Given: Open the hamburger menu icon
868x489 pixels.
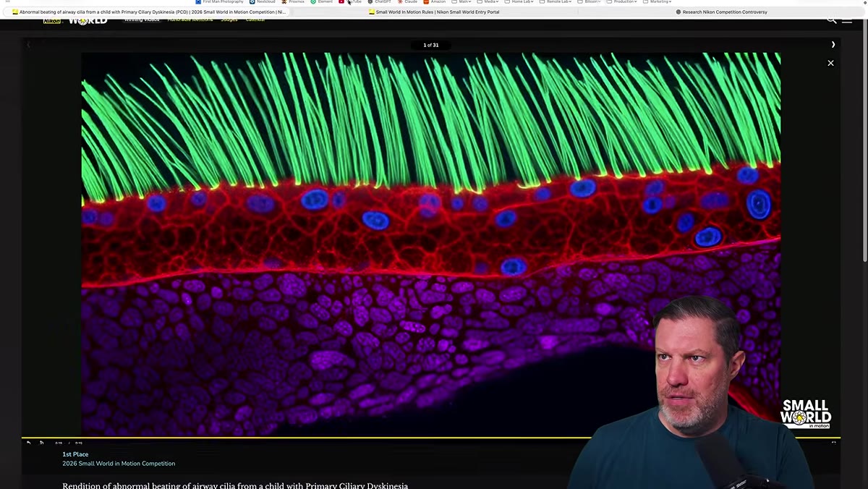Looking at the screenshot, I should [x=847, y=20].
